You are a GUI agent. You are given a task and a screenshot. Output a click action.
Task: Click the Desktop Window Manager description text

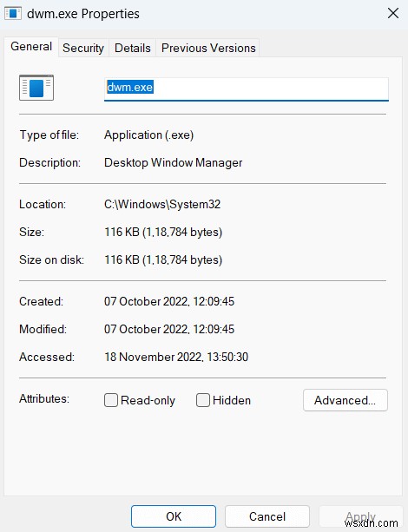173,162
